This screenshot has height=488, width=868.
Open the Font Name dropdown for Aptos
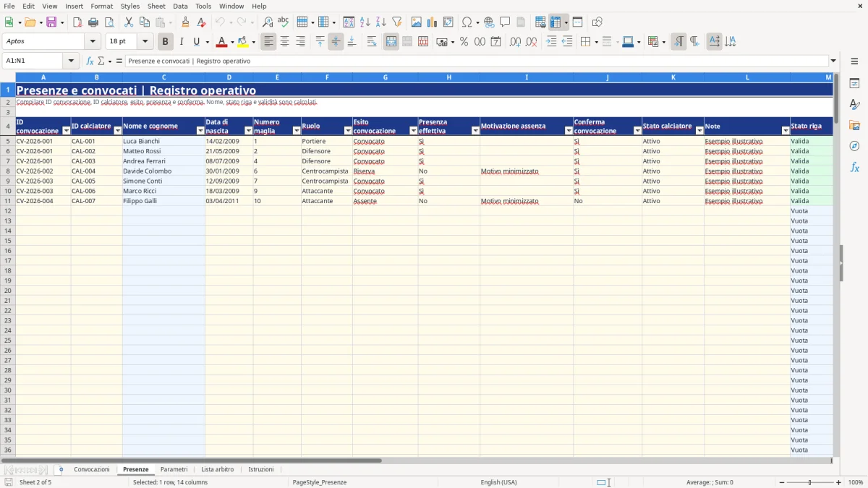coord(93,42)
